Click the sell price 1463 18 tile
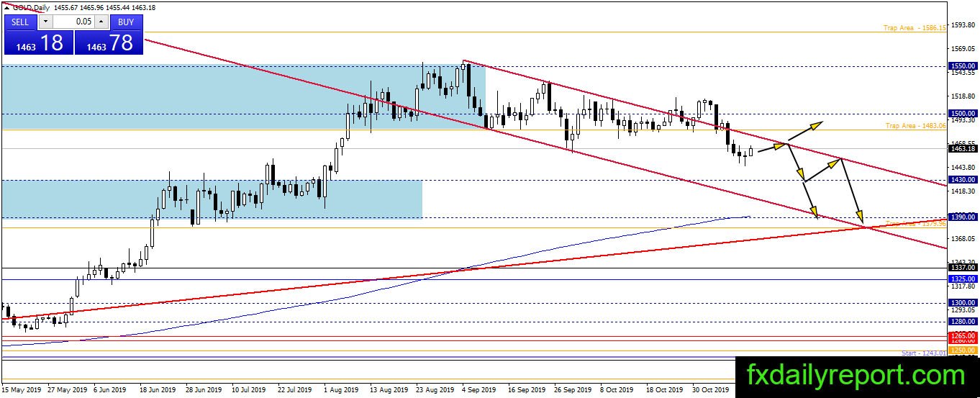This screenshot has width=980, height=398. click(x=38, y=42)
